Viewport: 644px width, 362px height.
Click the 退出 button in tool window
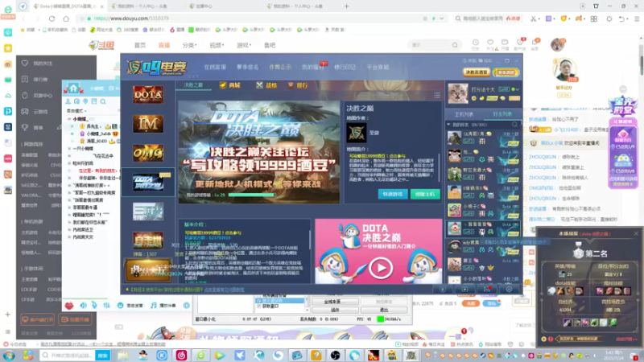coord(384,311)
